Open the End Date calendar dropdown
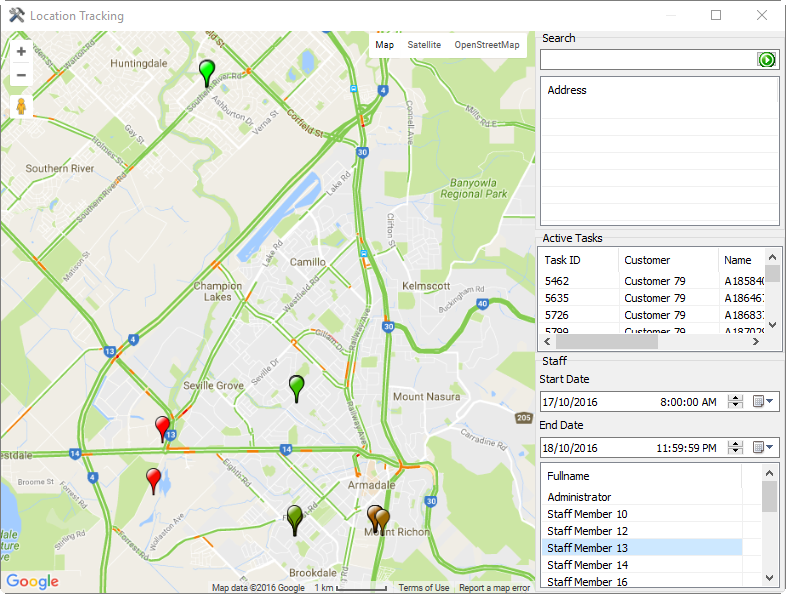The image size is (786, 594). (x=764, y=448)
